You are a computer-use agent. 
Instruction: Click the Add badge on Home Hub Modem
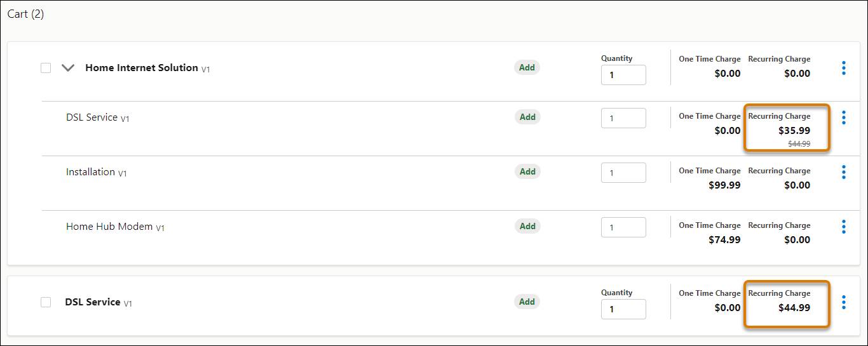(x=527, y=226)
